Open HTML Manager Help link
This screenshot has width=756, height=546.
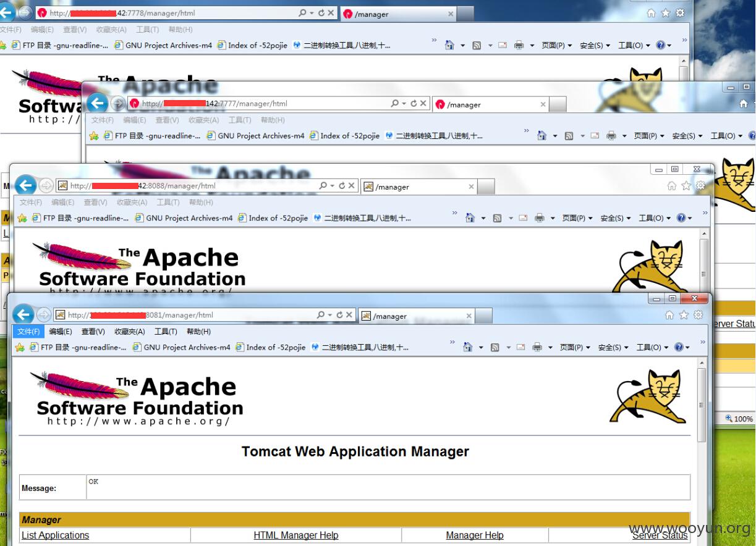[x=296, y=535]
